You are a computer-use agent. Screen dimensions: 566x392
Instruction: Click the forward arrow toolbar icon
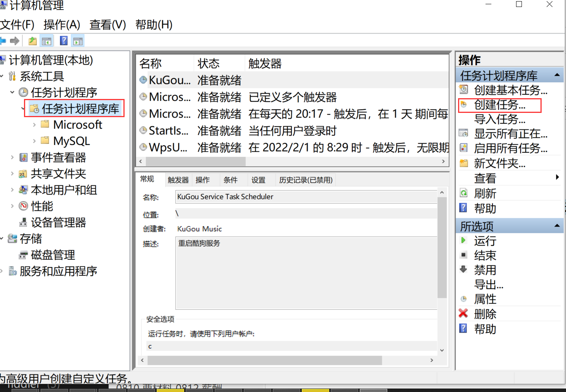(15, 41)
